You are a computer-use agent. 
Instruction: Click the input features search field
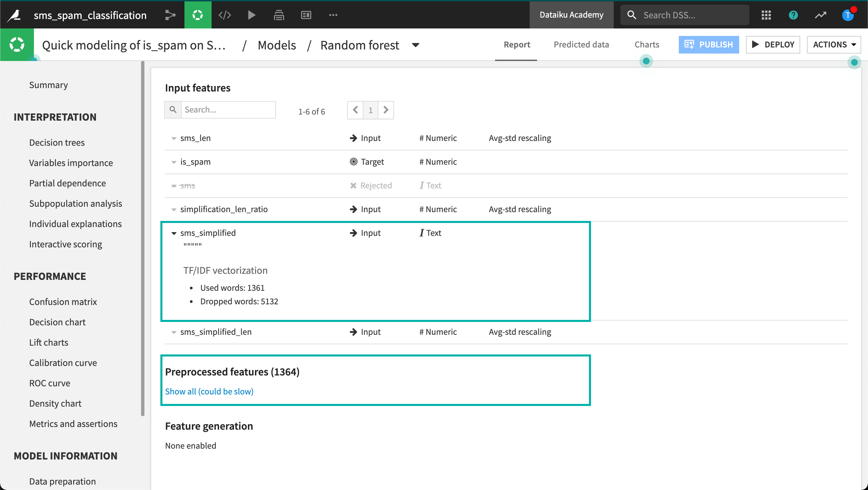(x=228, y=110)
